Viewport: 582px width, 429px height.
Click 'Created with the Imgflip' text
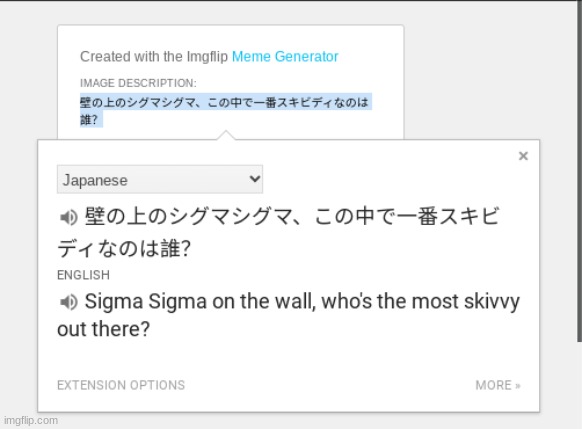pos(154,56)
